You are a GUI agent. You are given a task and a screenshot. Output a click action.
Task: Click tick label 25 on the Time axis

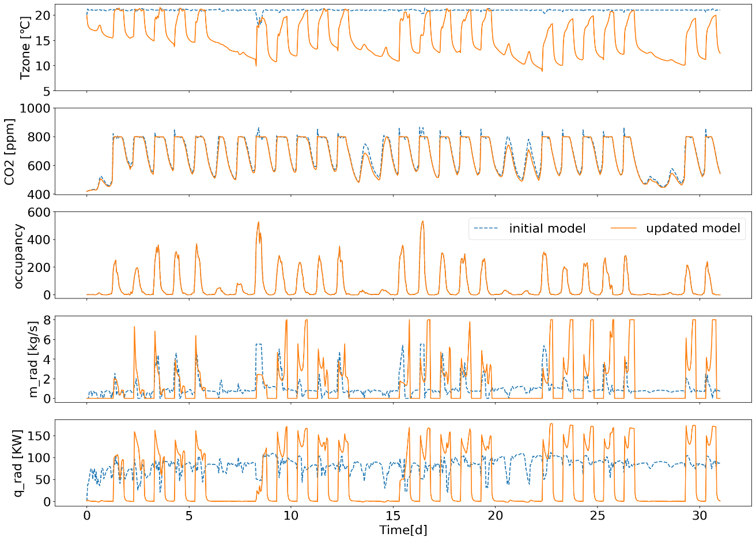(x=598, y=516)
